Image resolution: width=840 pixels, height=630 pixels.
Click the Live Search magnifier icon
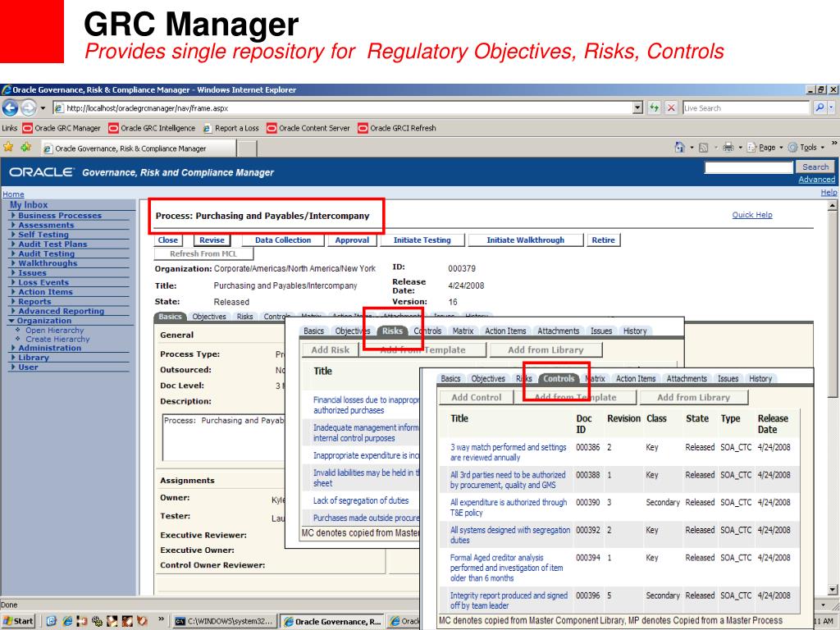819,107
